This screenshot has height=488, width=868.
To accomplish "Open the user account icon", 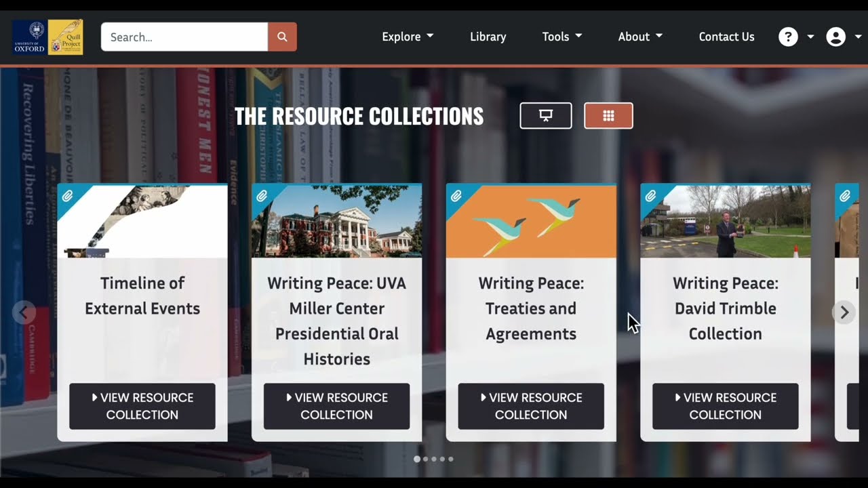I will tap(836, 37).
